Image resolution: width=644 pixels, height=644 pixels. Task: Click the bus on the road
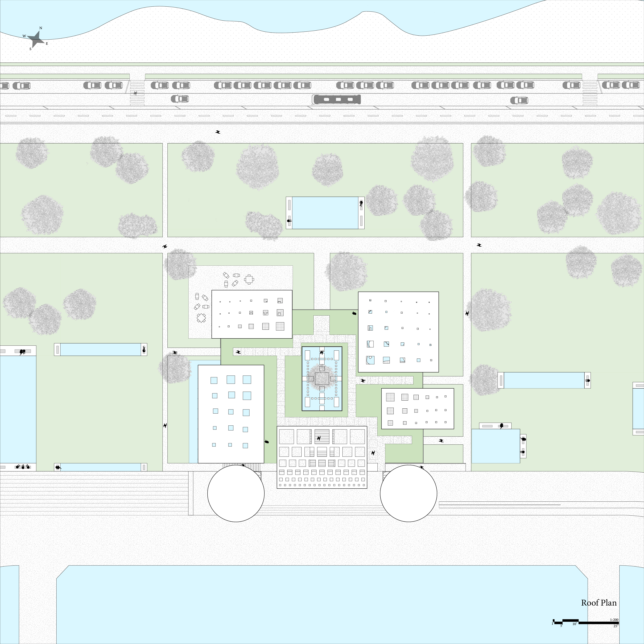(x=336, y=99)
